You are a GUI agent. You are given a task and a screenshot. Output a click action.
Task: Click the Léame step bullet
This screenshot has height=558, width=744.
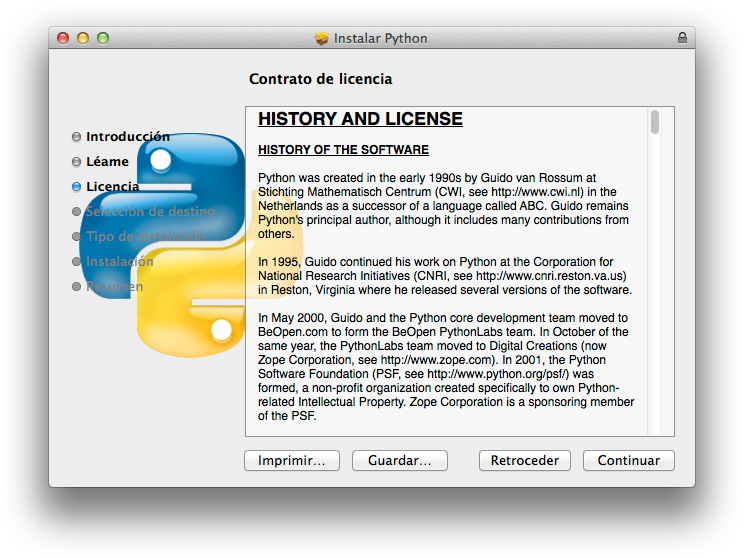76,162
